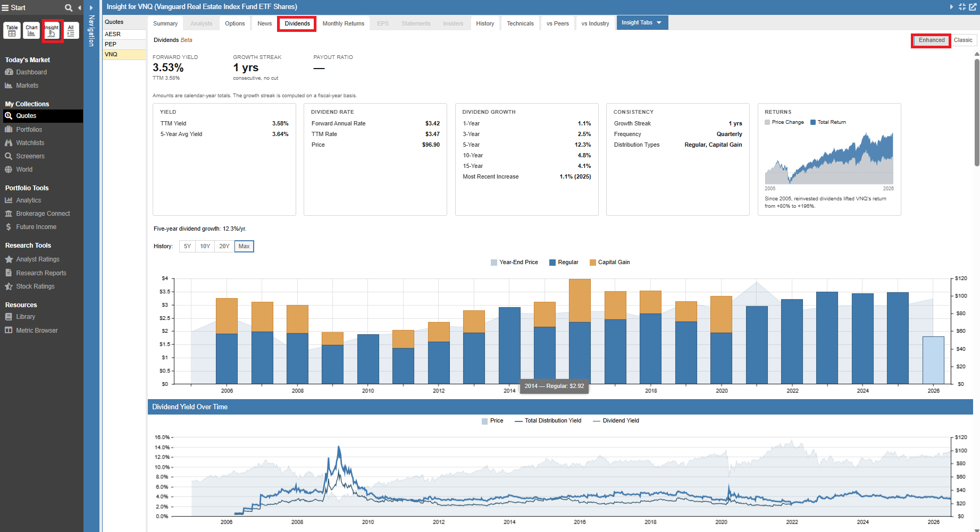This screenshot has height=532, width=980.
Task: Select AESR in the quotes list
Action: (124, 34)
